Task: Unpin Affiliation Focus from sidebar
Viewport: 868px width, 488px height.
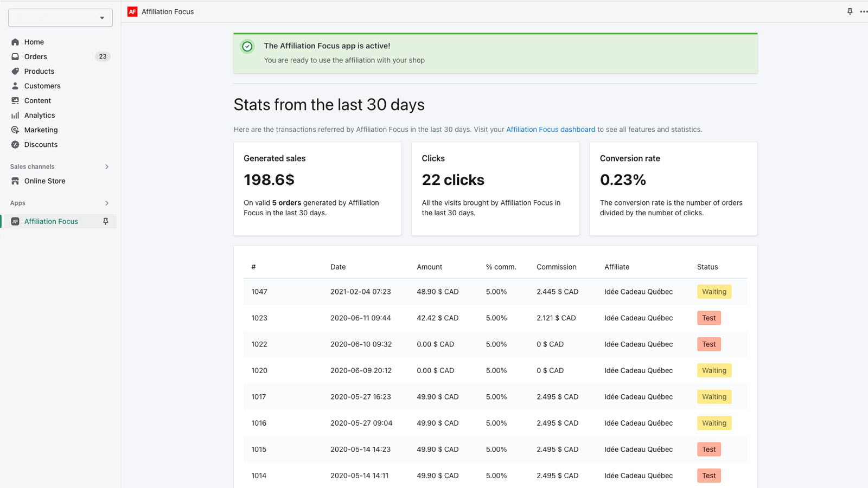Action: click(106, 221)
